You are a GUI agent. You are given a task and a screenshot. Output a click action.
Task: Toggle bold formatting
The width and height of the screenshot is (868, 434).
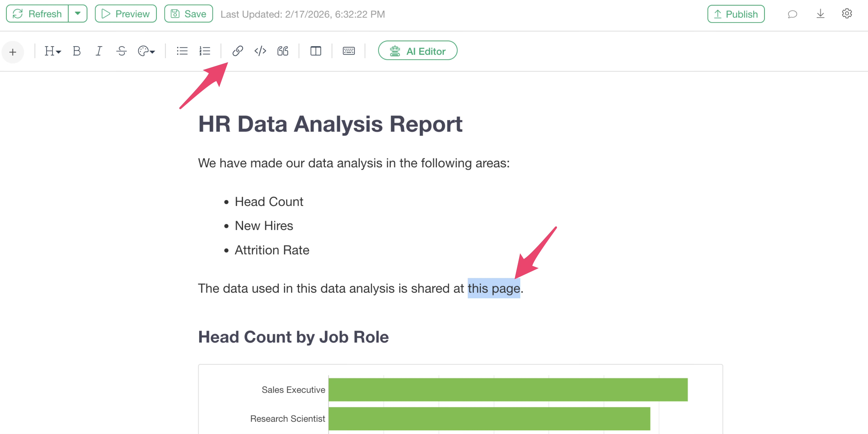[x=76, y=51]
